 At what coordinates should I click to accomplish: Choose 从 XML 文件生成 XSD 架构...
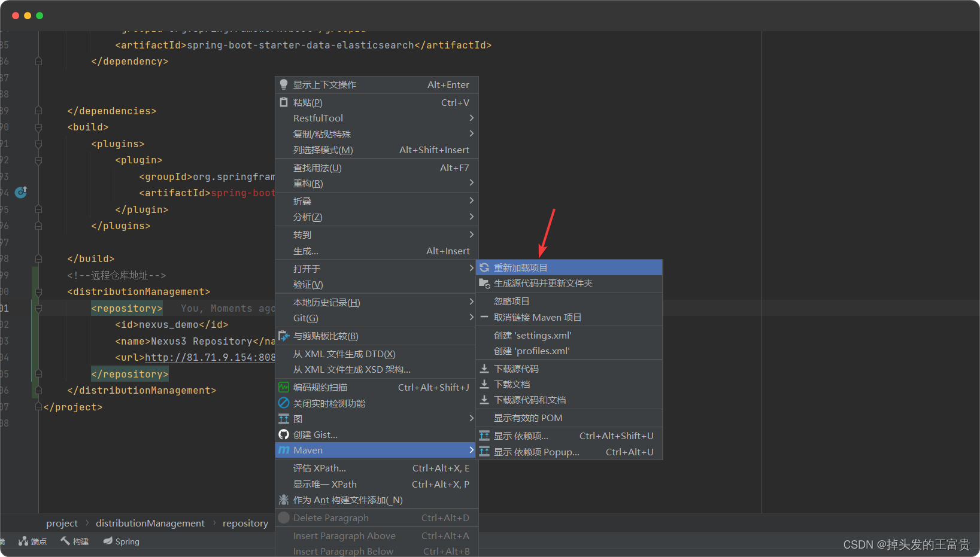[x=377, y=369]
